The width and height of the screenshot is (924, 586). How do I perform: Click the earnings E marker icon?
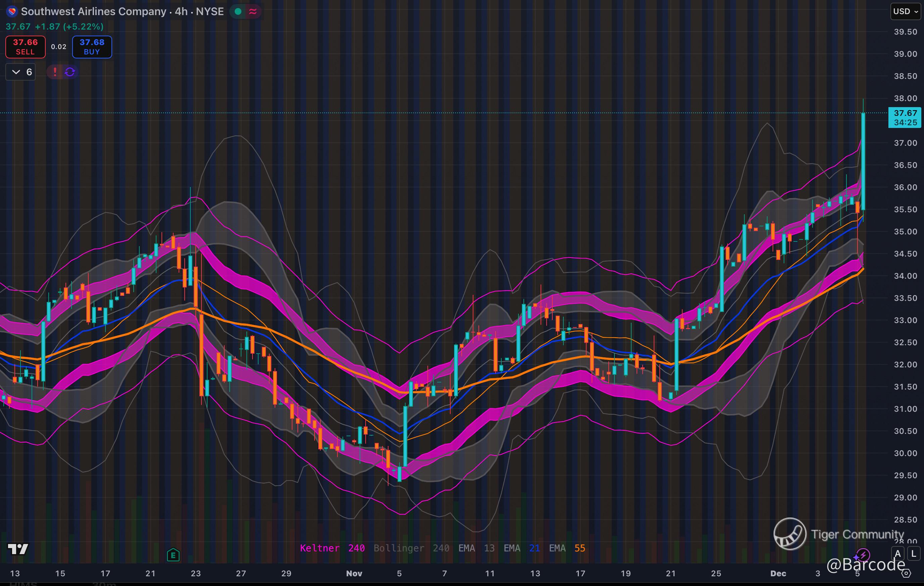click(173, 554)
